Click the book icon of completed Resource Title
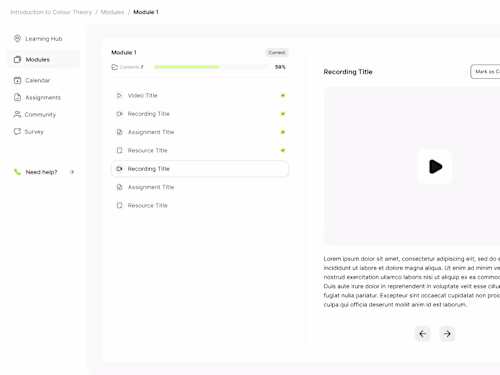Viewport: 500px width, 375px height. click(119, 150)
